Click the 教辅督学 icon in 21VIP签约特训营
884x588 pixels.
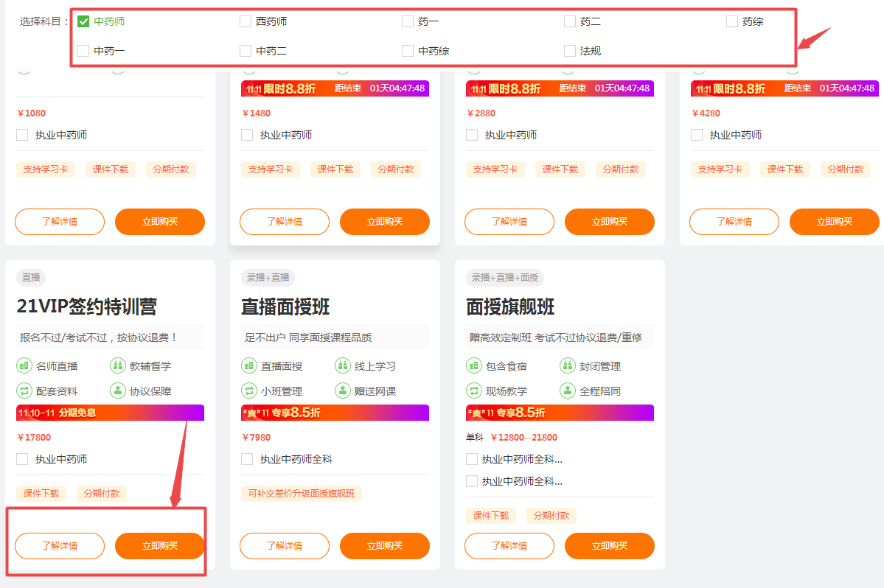click(118, 365)
